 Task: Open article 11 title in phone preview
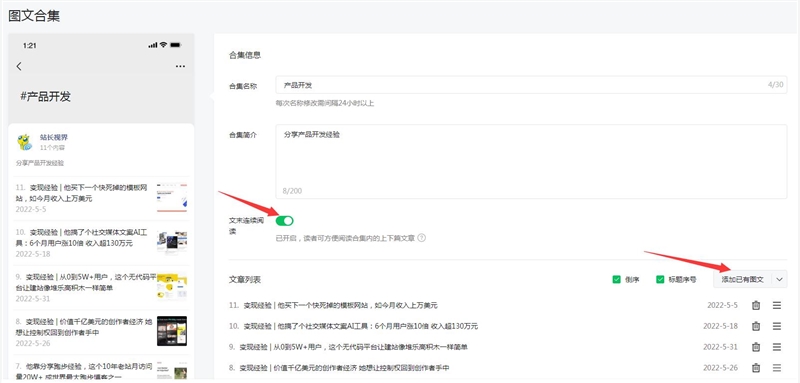82,193
